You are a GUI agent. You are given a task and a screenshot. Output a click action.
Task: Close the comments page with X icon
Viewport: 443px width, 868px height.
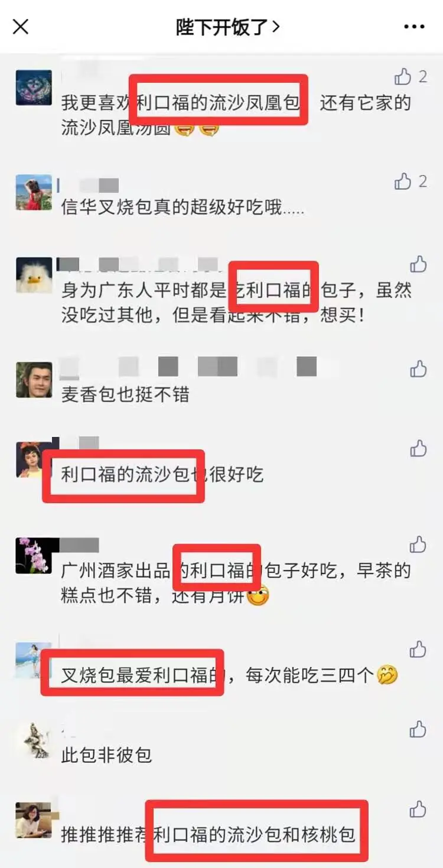(x=21, y=27)
